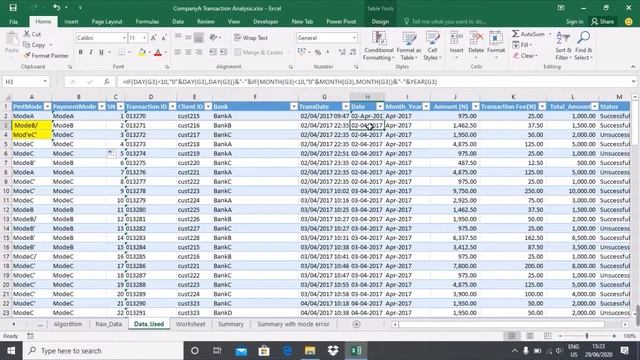Pick the red Font Color swatch button
This screenshot has height=360, width=640.
coord(158,52)
